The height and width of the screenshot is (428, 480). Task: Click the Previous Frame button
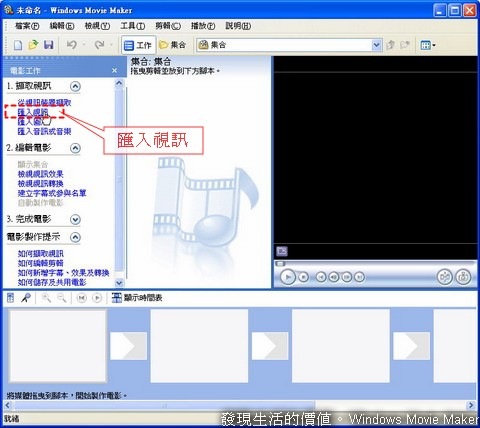(334, 277)
